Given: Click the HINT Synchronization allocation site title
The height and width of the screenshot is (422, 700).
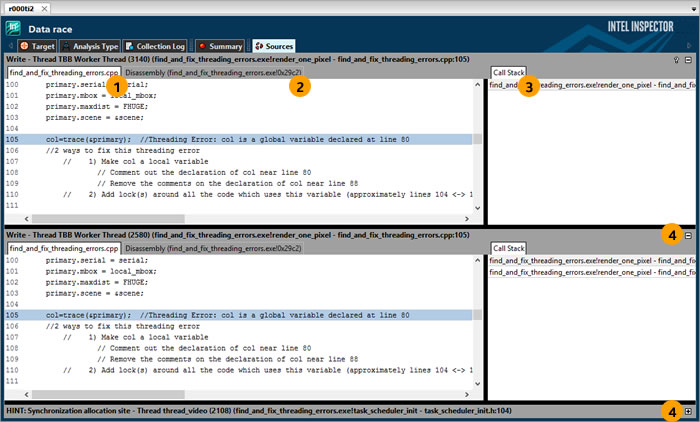Looking at the screenshot, I should point(259,411).
